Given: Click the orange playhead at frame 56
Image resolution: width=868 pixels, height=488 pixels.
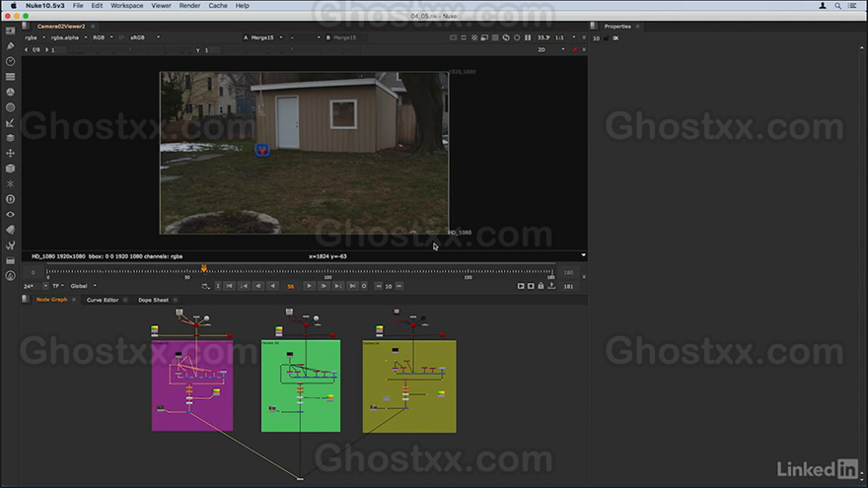Looking at the screenshot, I should pos(204,268).
